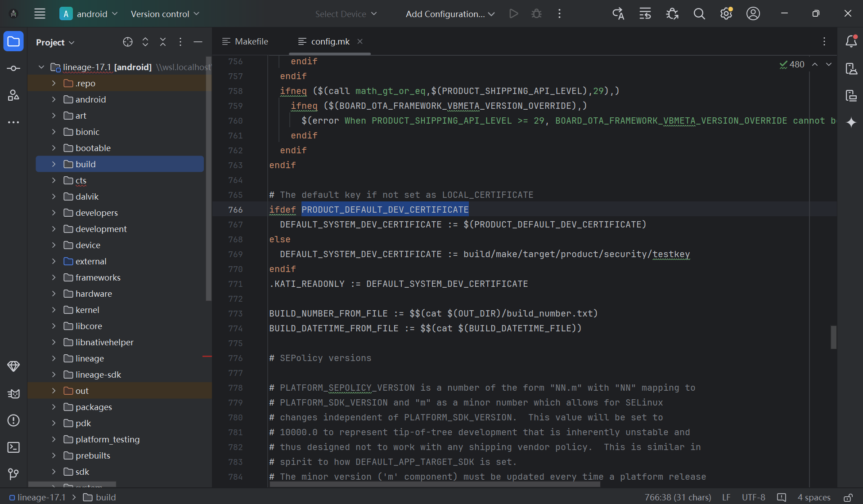863x504 pixels.
Task: Open the Terminal tool window
Action: click(13, 447)
